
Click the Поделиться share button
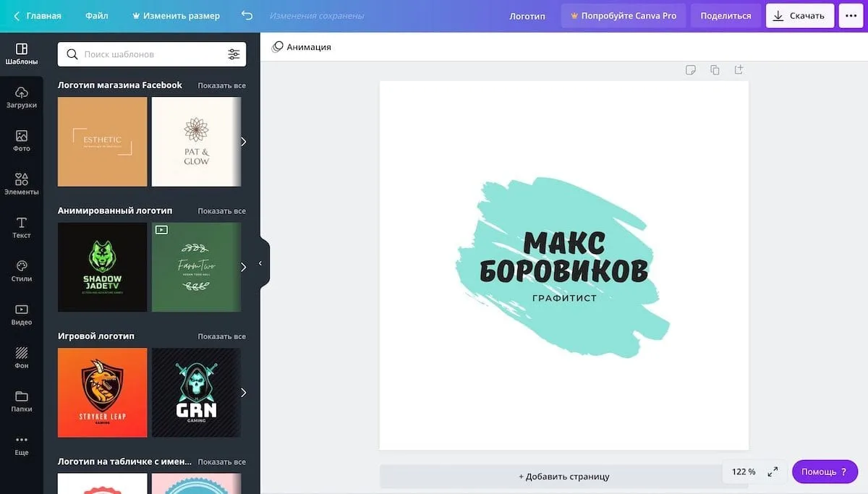point(726,15)
